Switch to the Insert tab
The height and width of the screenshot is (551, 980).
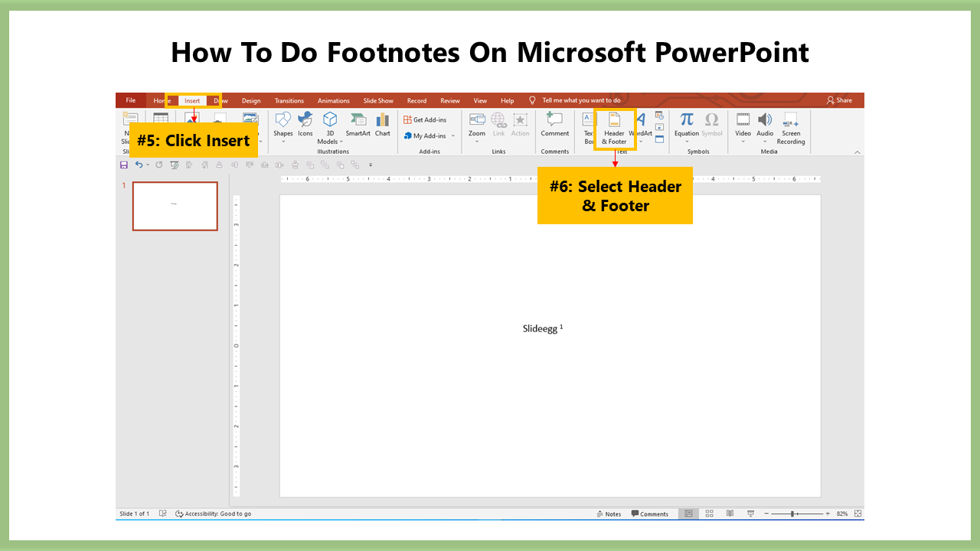(x=192, y=101)
